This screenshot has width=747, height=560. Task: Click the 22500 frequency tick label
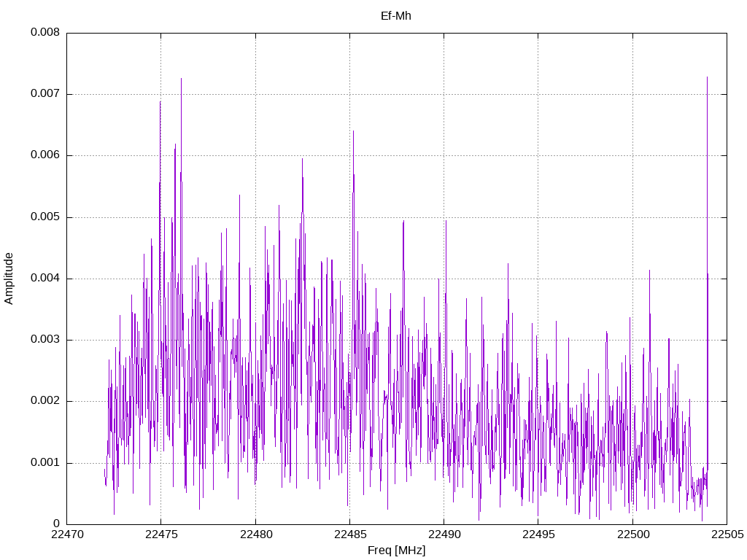(x=632, y=534)
